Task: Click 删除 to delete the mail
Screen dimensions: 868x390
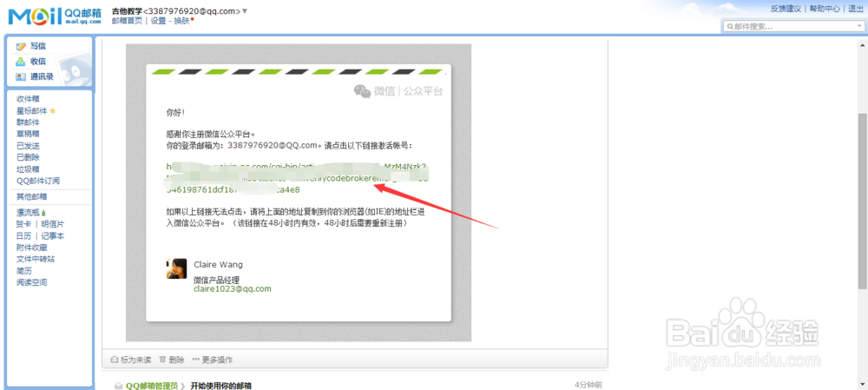Action: point(176,360)
